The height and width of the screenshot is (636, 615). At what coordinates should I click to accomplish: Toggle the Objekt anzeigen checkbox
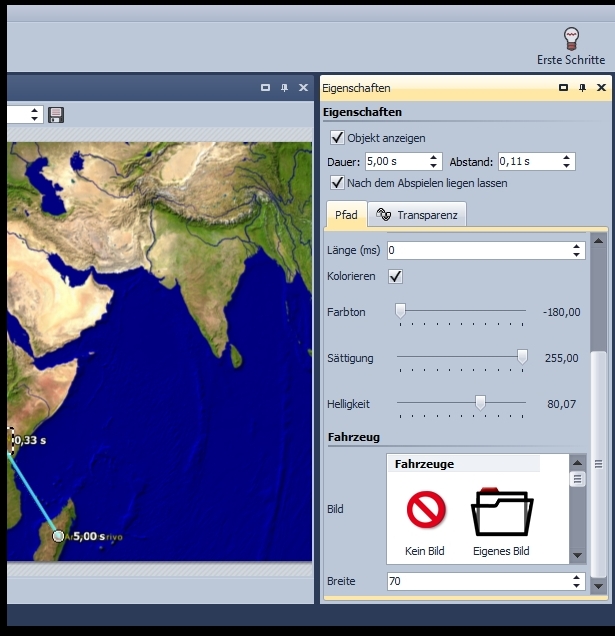337,137
